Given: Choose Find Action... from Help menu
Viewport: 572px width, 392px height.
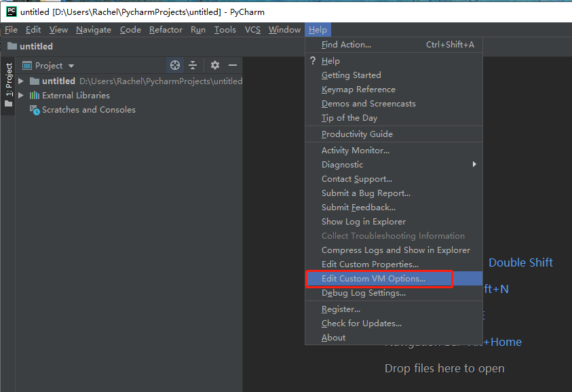Looking at the screenshot, I should coord(394,45).
